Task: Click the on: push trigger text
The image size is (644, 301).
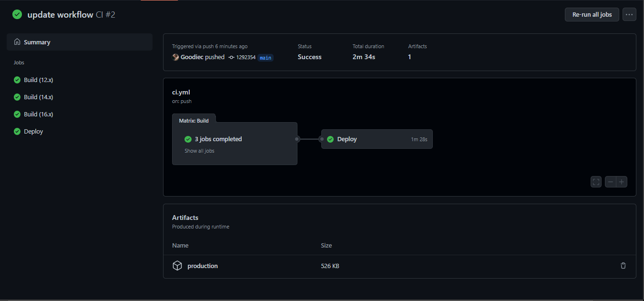Action: coord(182,101)
